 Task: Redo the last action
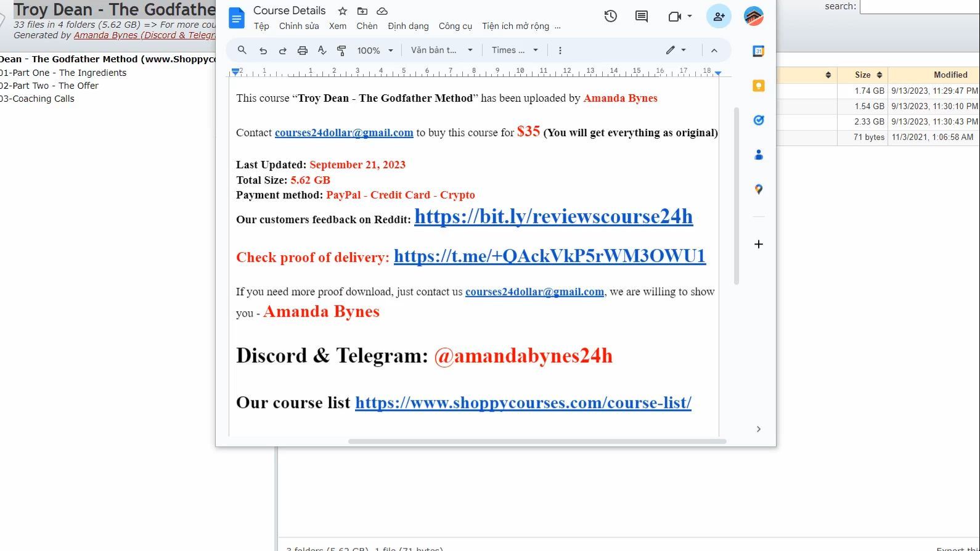tap(283, 51)
